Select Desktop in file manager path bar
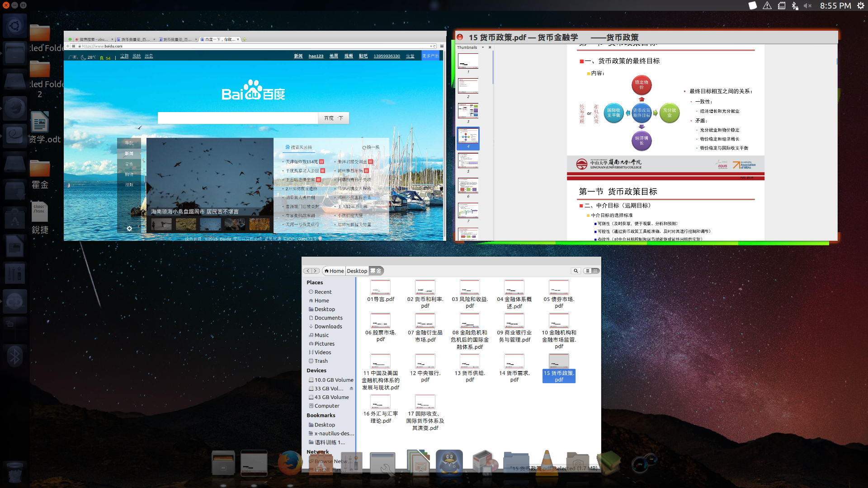The width and height of the screenshot is (868, 488). tap(357, 271)
